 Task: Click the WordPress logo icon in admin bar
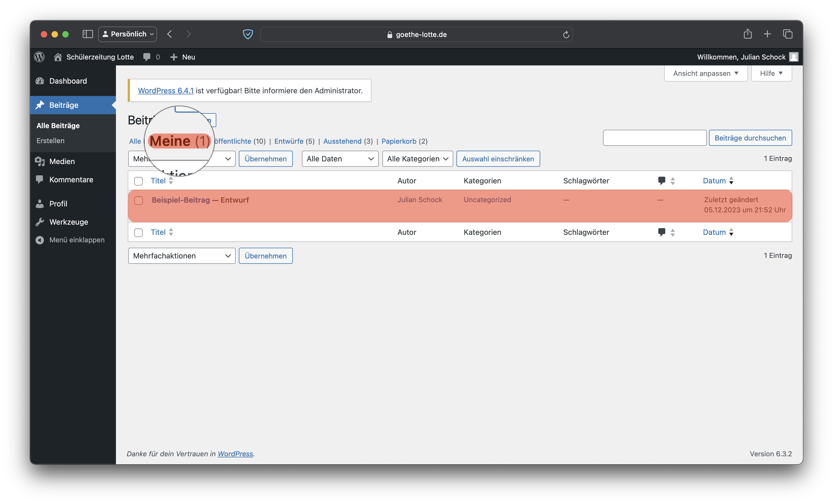pos(39,57)
